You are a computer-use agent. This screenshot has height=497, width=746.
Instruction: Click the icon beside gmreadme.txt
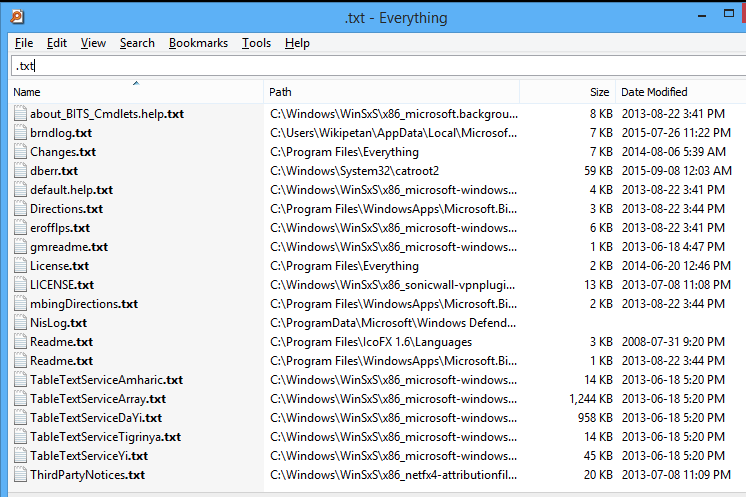click(x=20, y=247)
